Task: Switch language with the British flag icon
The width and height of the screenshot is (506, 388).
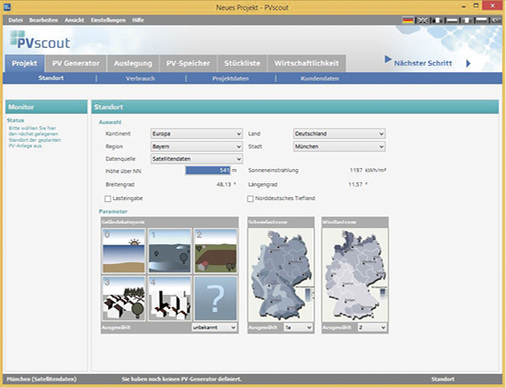Action: coord(423,20)
